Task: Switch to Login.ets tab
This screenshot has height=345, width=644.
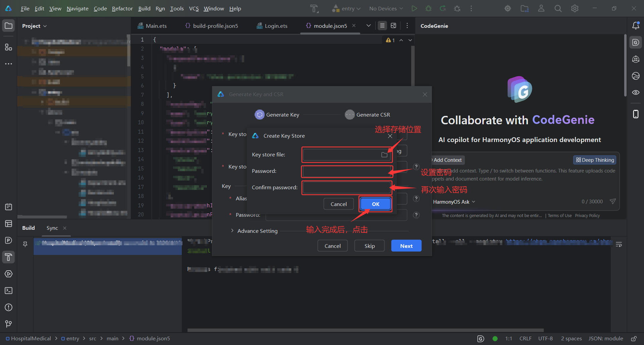Action: pyautogui.click(x=272, y=26)
